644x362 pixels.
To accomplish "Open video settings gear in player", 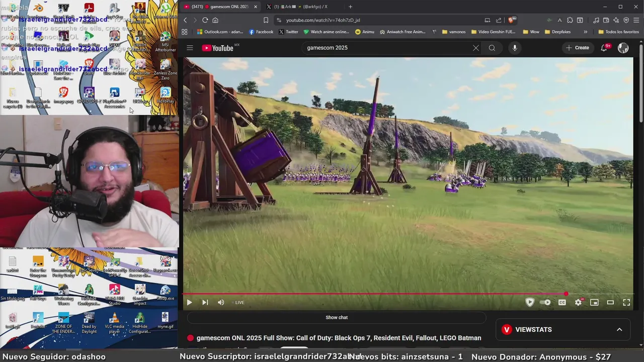I will (578, 302).
